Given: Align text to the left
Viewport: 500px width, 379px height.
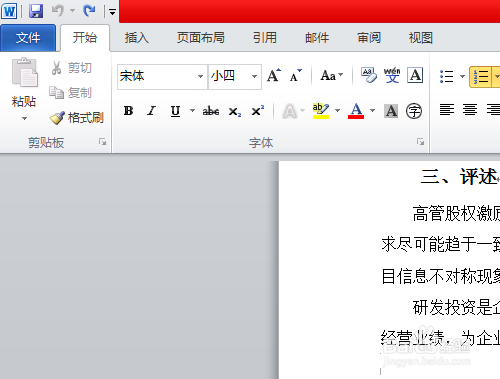Looking at the screenshot, I should coord(447,109).
